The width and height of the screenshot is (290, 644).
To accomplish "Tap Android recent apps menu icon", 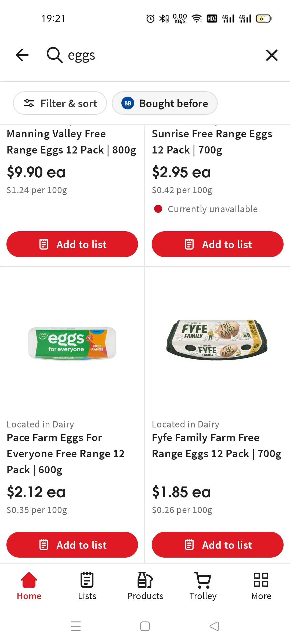I will [x=76, y=627].
